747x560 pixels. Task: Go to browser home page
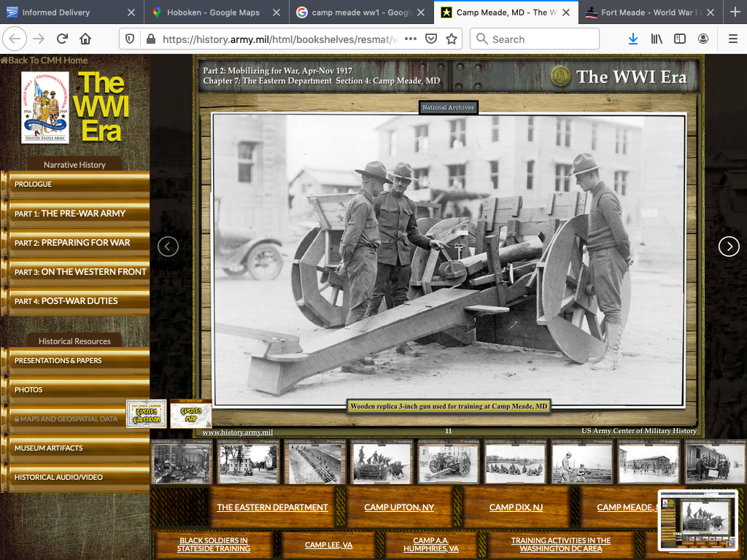point(85,39)
